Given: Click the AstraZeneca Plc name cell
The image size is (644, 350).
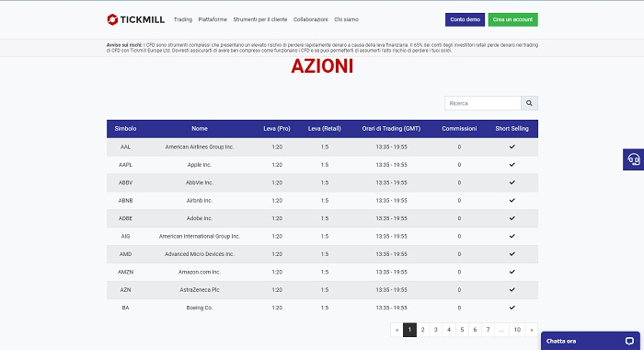Looking at the screenshot, I should 200,290.
